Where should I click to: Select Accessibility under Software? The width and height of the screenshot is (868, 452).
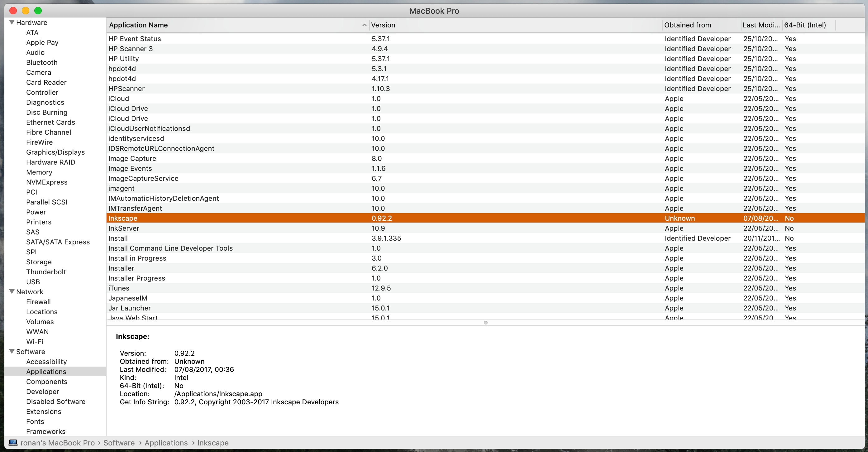coord(46,361)
